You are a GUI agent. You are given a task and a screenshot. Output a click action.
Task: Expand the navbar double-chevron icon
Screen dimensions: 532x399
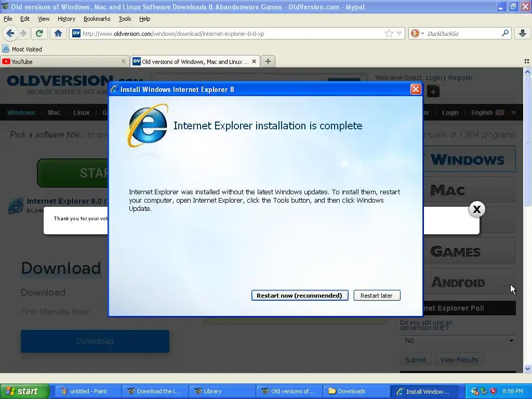point(513,112)
